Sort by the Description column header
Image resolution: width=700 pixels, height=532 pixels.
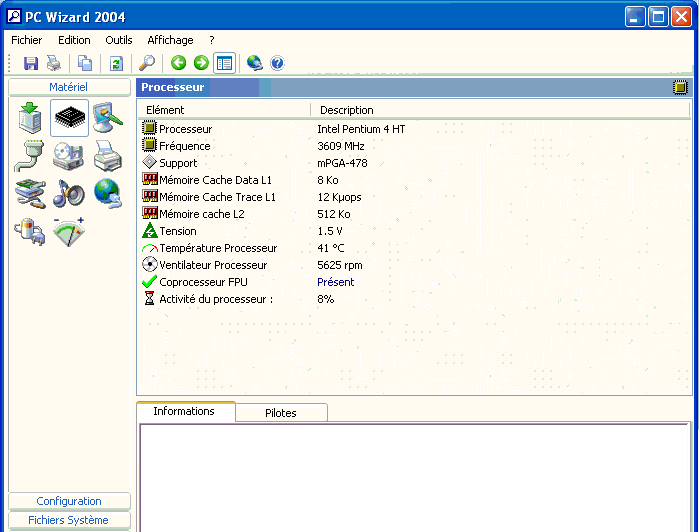500,110
